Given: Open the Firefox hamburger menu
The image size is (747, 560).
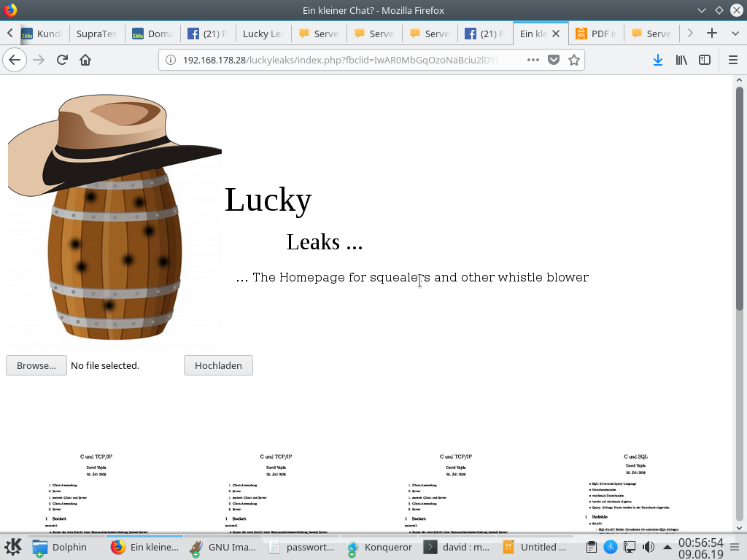Looking at the screenshot, I should (733, 60).
